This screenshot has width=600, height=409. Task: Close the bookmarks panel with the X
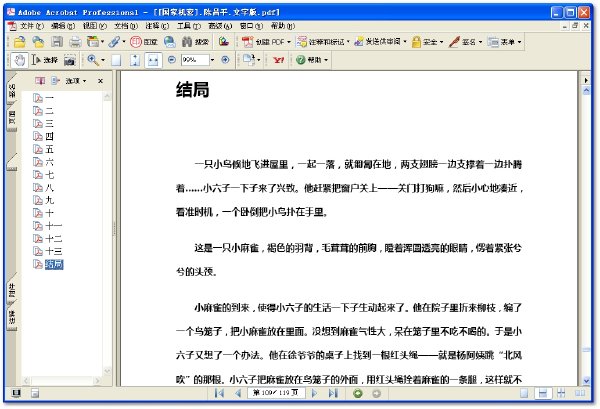pos(100,81)
